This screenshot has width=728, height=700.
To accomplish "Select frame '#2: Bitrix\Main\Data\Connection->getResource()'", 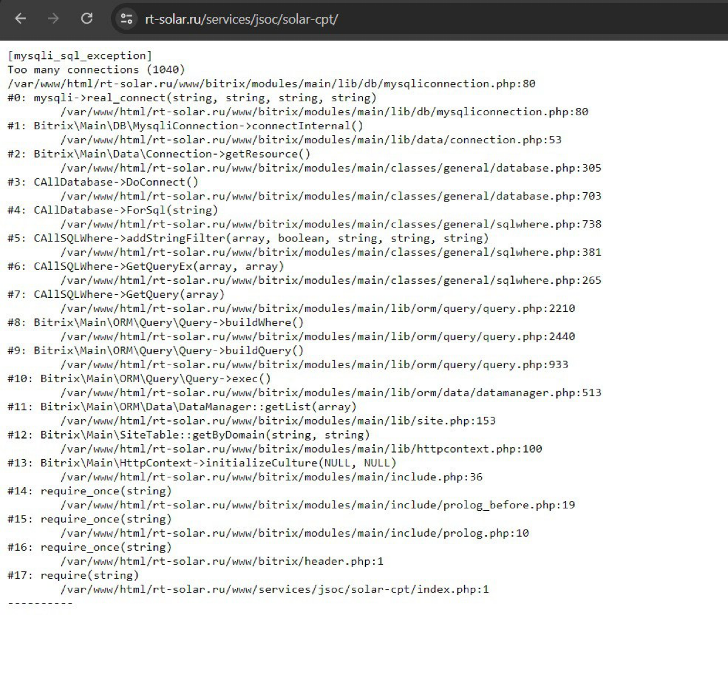I will click(x=159, y=154).
